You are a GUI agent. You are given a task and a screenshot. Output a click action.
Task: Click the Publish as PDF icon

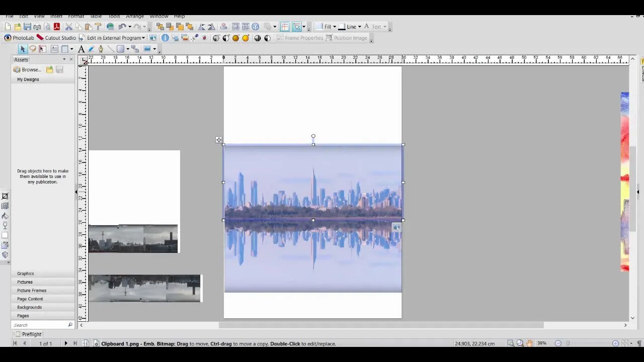coord(57,27)
